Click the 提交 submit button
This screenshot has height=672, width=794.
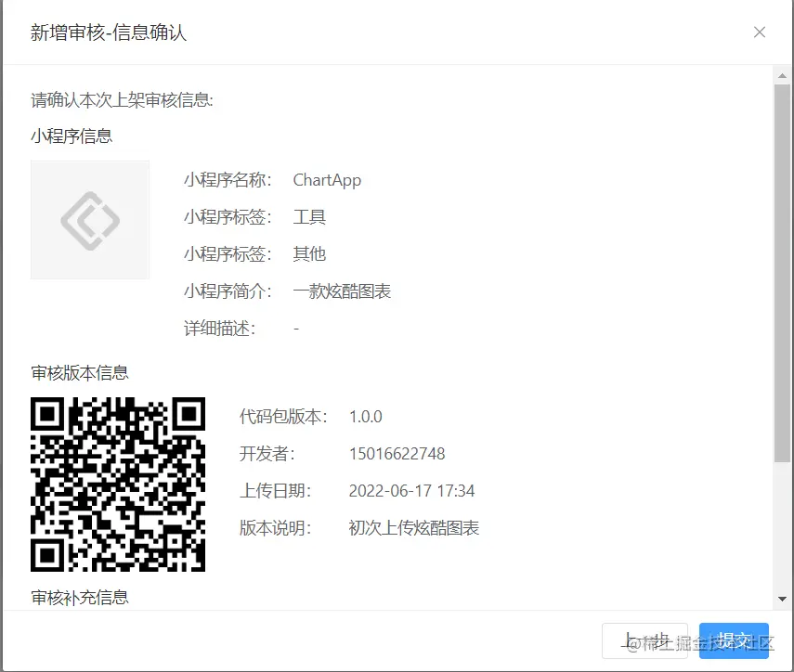pyautogui.click(x=734, y=640)
